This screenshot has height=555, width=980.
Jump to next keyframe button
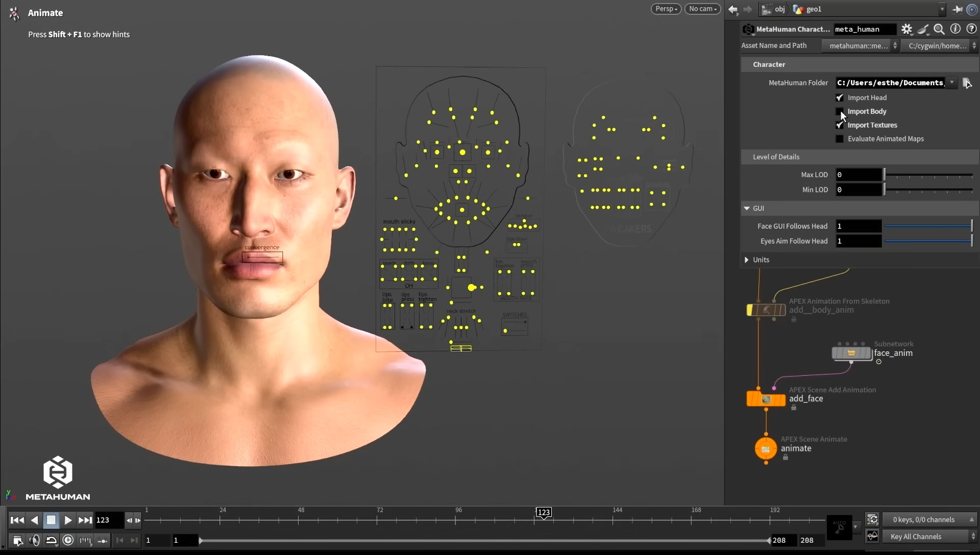pos(134,540)
